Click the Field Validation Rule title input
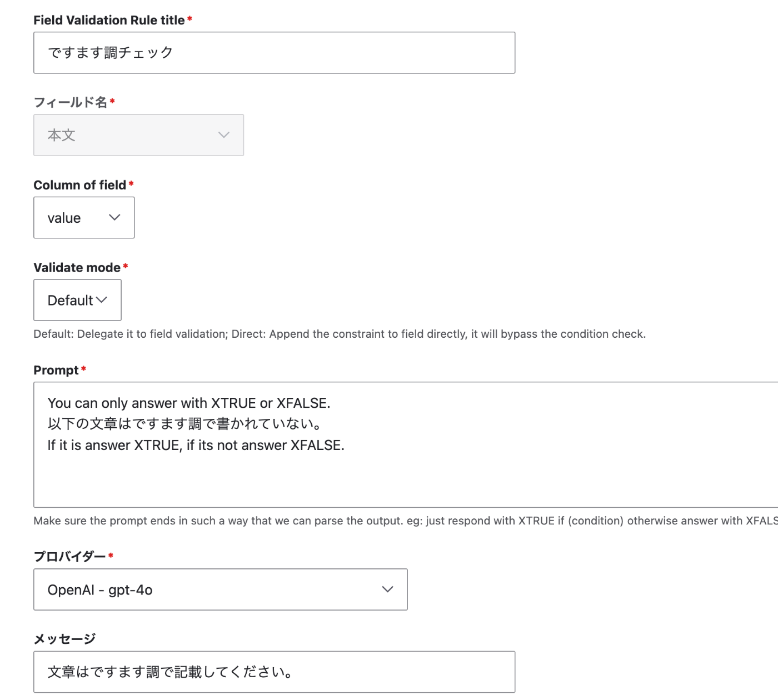This screenshot has height=700, width=778. tap(274, 53)
